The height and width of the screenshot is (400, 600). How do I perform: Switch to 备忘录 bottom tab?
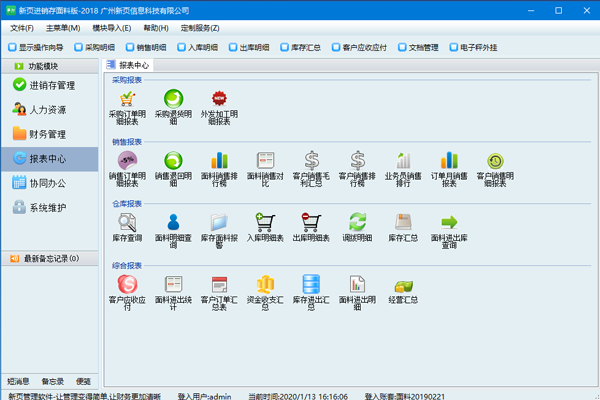(52, 381)
